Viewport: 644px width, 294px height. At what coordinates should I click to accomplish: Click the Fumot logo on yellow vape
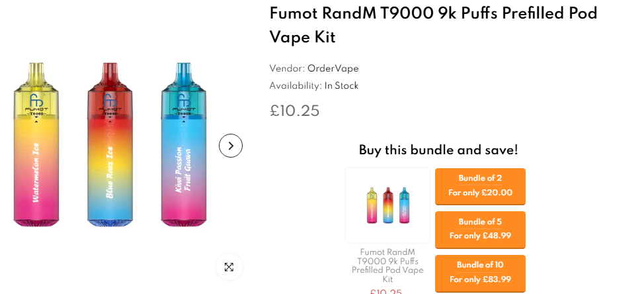[36, 101]
